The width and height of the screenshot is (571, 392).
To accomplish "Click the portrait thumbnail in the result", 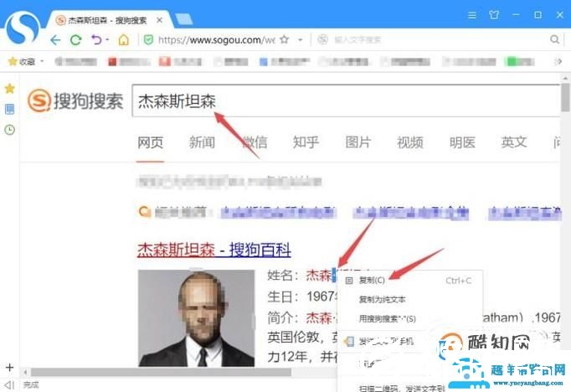I will [x=196, y=318].
